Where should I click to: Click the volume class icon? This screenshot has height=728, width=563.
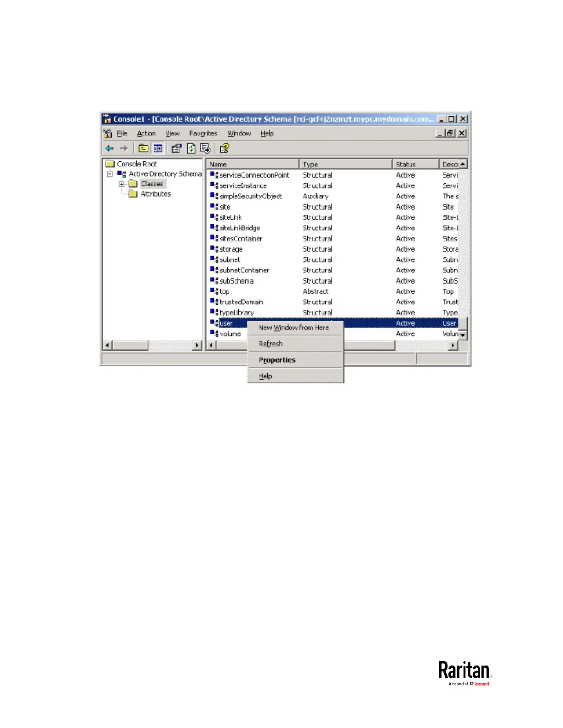[x=214, y=334]
